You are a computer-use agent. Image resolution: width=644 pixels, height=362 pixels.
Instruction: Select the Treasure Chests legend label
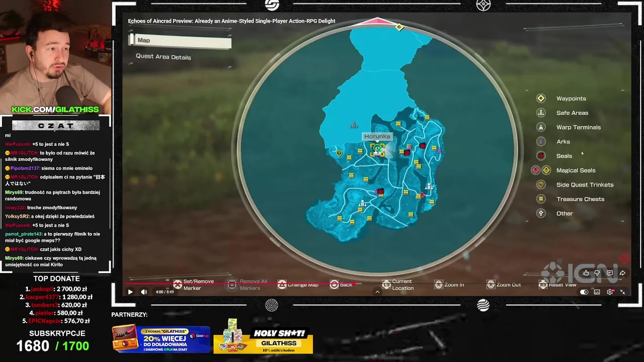point(580,199)
